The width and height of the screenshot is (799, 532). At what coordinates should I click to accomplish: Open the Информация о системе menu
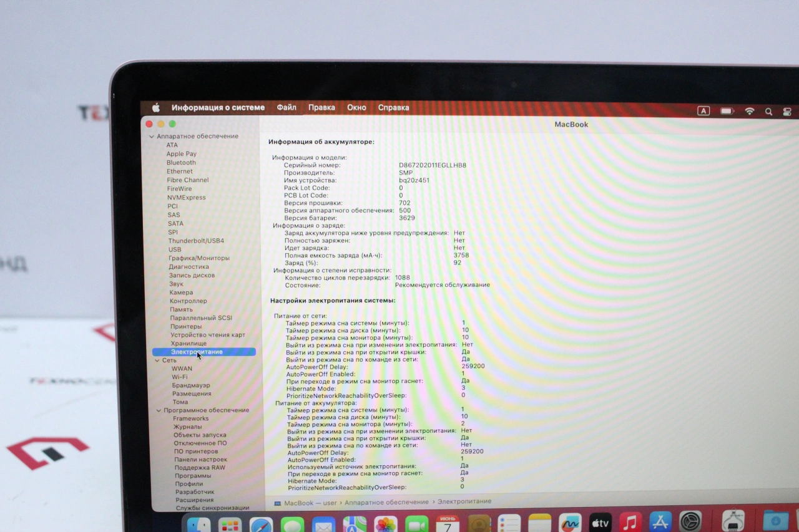[218, 107]
